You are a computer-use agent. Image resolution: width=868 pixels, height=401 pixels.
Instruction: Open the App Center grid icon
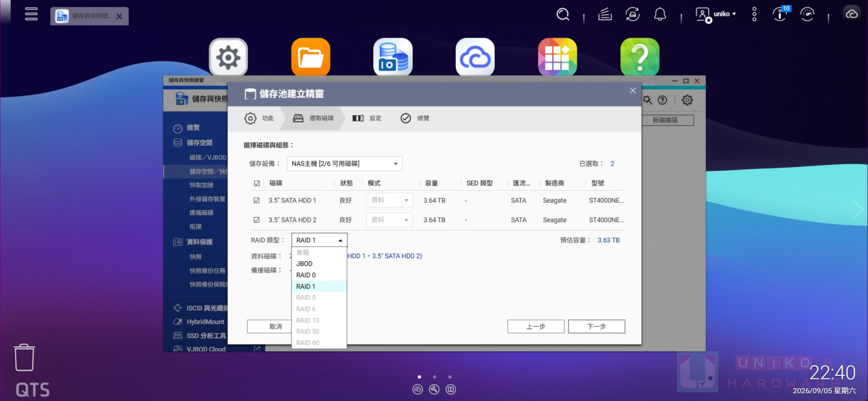[557, 57]
